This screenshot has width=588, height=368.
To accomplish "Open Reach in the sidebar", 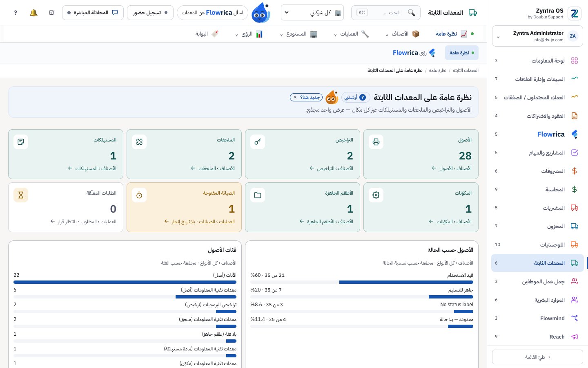I will (x=537, y=337).
